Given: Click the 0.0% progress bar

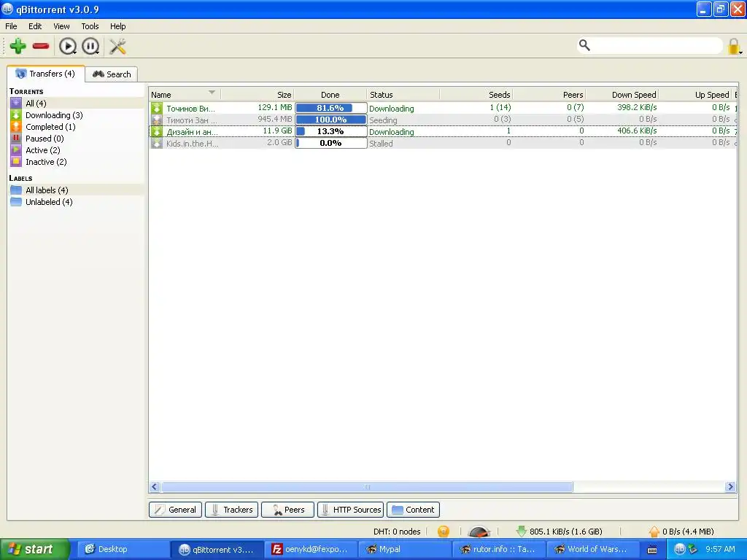Looking at the screenshot, I should coord(331,143).
